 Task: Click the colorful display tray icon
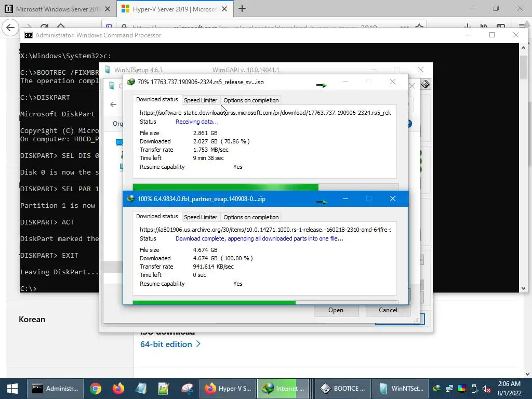pos(462,388)
